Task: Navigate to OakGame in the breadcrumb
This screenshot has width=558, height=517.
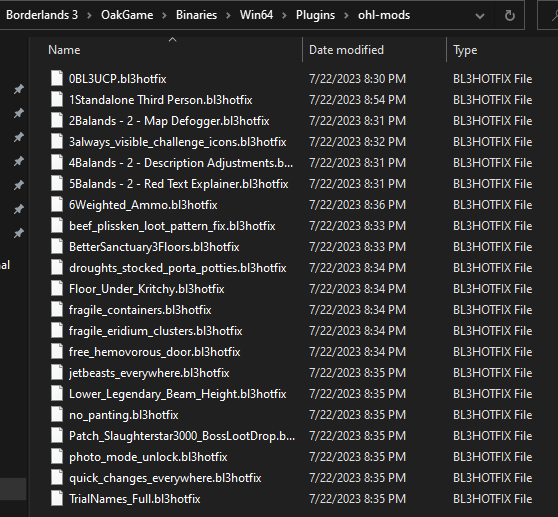Action: click(x=127, y=15)
